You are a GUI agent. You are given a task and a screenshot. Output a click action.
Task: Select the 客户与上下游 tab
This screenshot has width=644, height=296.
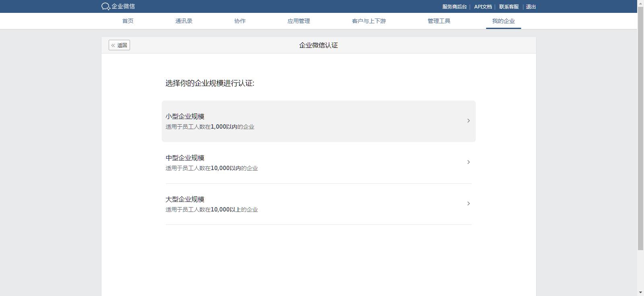pyautogui.click(x=369, y=21)
